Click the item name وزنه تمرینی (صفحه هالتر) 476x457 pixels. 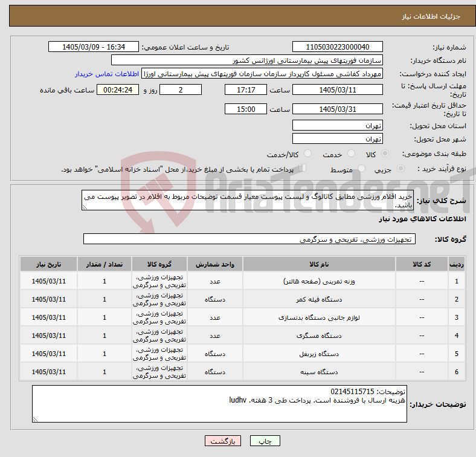(319, 281)
